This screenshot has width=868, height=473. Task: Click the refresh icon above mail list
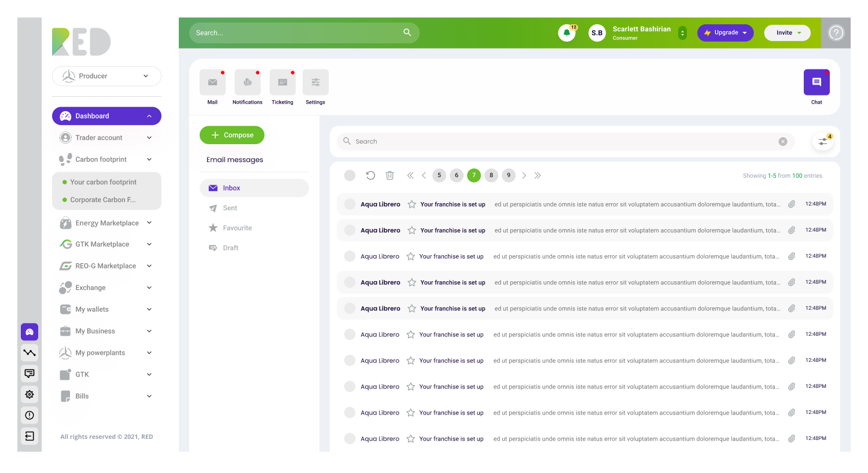point(370,175)
